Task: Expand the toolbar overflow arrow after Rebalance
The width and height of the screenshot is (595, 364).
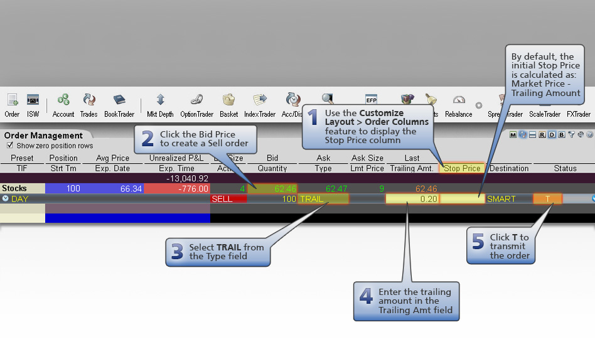Action: coord(479,105)
